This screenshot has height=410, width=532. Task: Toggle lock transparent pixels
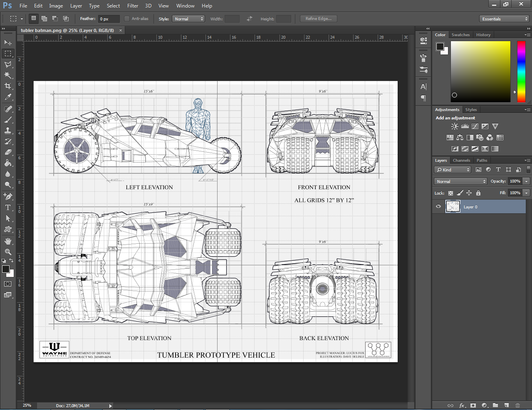[x=450, y=193]
